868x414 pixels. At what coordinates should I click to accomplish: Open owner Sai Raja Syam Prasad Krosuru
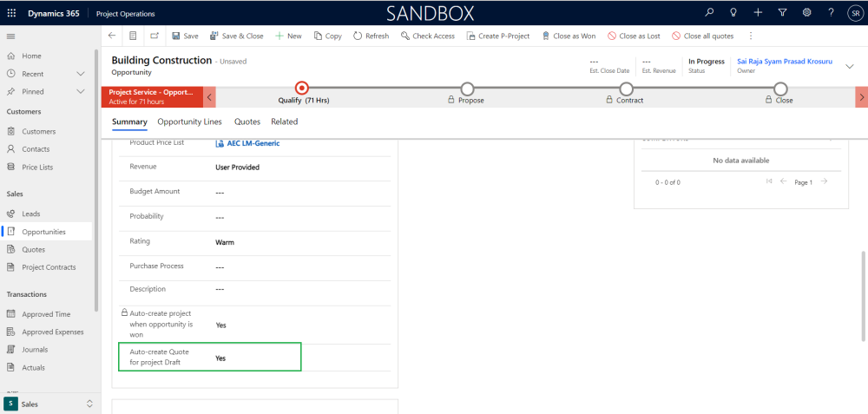[x=785, y=62]
